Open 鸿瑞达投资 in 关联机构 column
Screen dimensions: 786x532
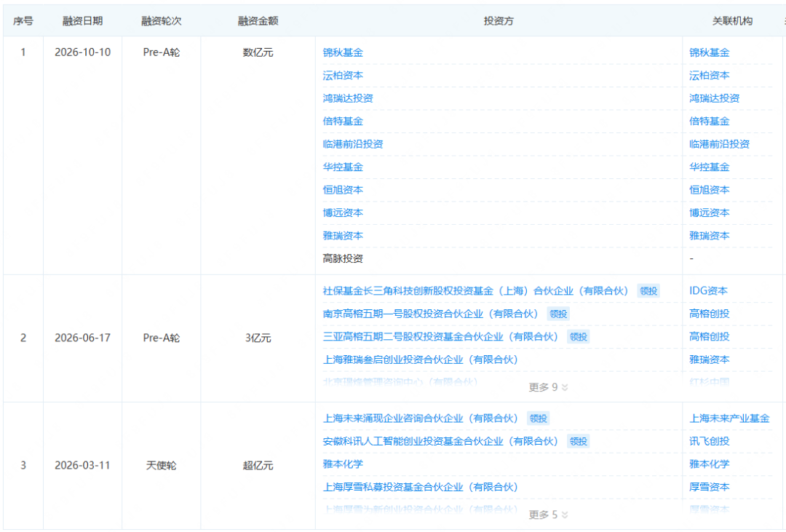pos(715,98)
